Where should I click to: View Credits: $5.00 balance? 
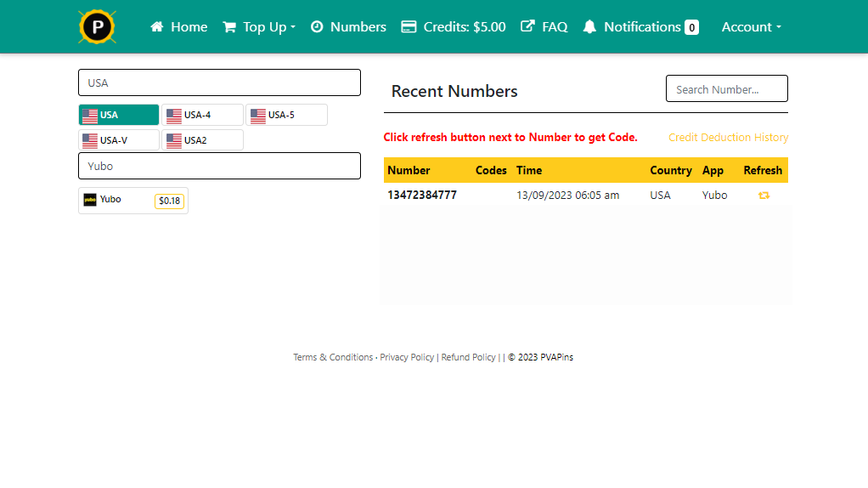(x=454, y=26)
